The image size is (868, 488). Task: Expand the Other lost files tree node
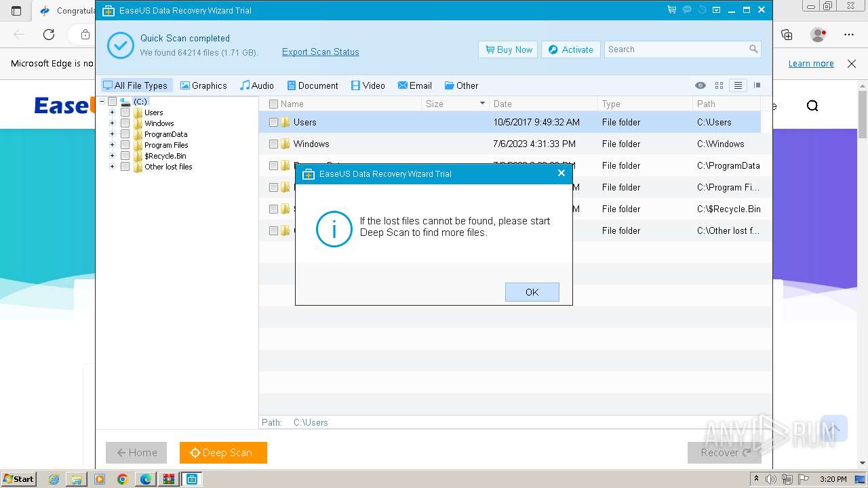coord(112,167)
